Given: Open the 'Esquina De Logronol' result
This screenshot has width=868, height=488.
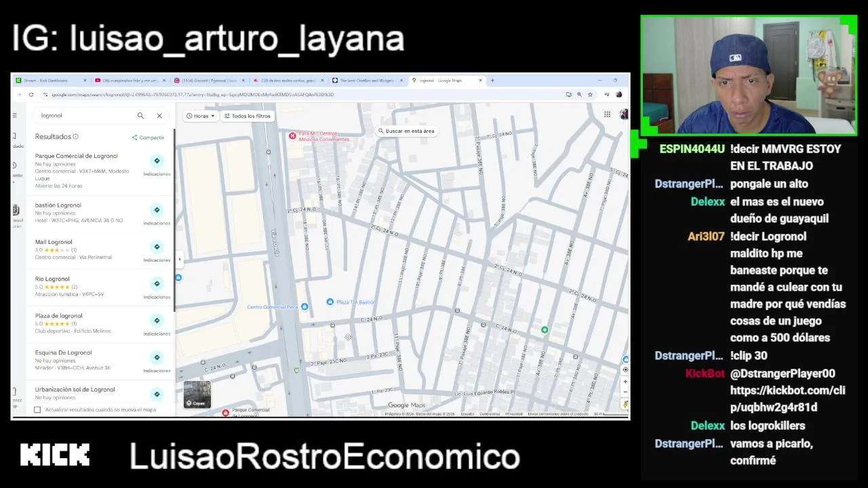Looking at the screenshot, I should coord(63,352).
